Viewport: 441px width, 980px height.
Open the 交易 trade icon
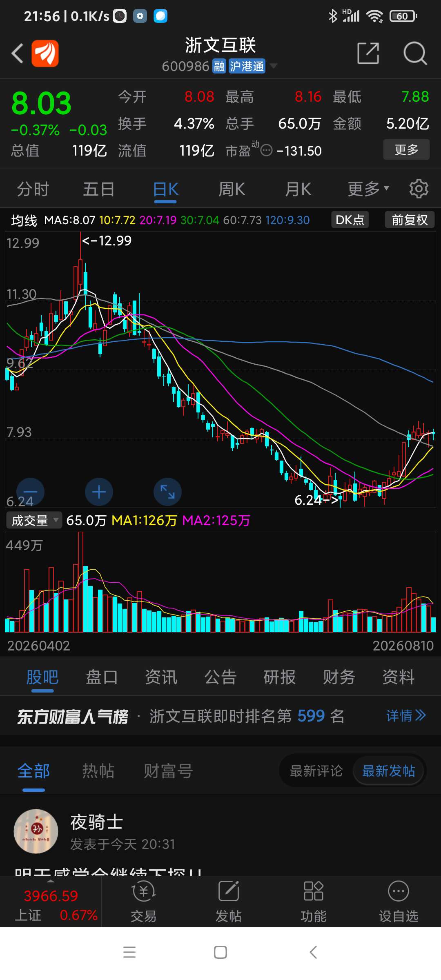144,902
